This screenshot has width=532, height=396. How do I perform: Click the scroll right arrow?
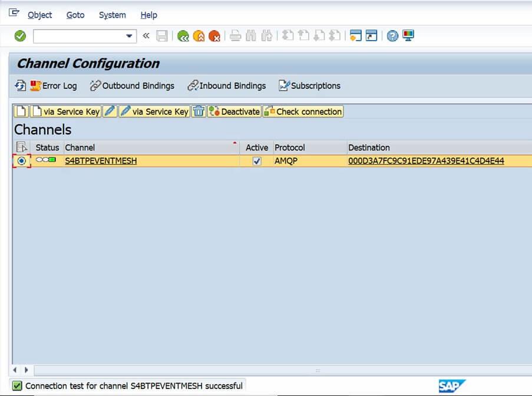27,370
